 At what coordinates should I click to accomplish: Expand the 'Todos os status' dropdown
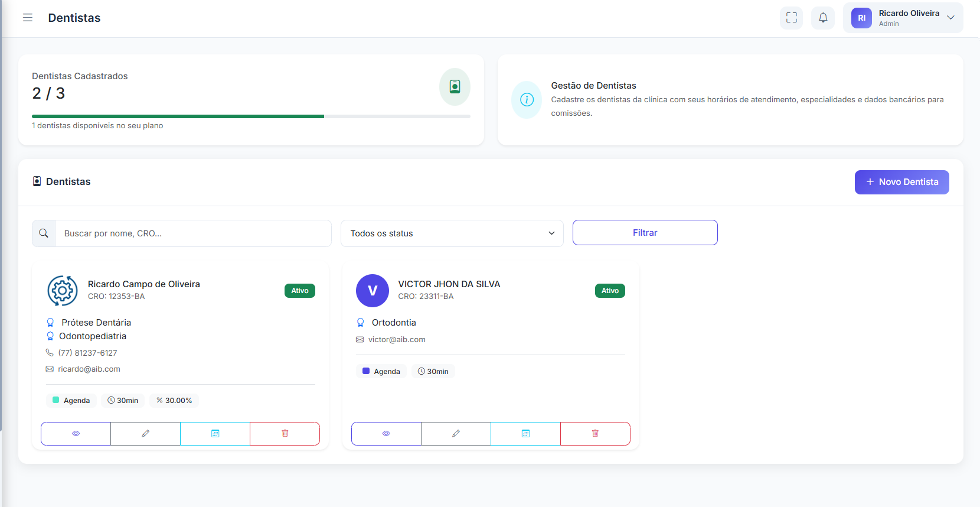[x=452, y=233]
